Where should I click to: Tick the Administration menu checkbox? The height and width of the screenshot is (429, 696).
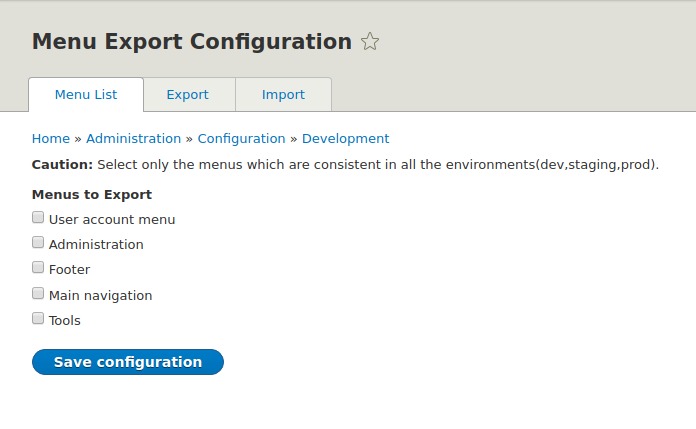[38, 242]
